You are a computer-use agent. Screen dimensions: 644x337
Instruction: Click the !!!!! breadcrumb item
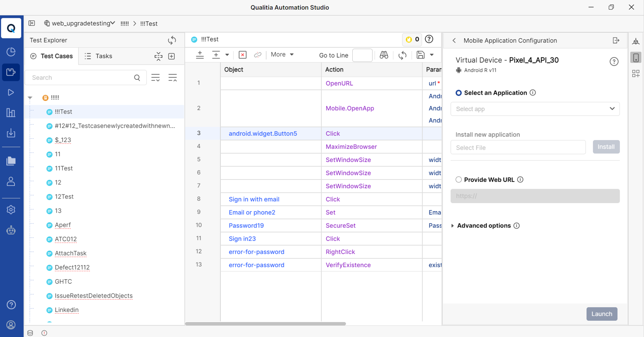(x=124, y=24)
